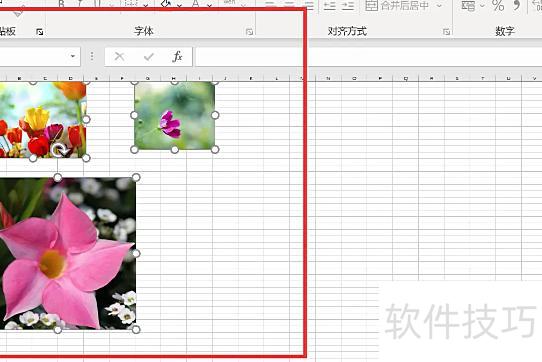This screenshot has height=362, width=542.
Task: Click the formula bar Cancel X icon
Action: [x=119, y=56]
